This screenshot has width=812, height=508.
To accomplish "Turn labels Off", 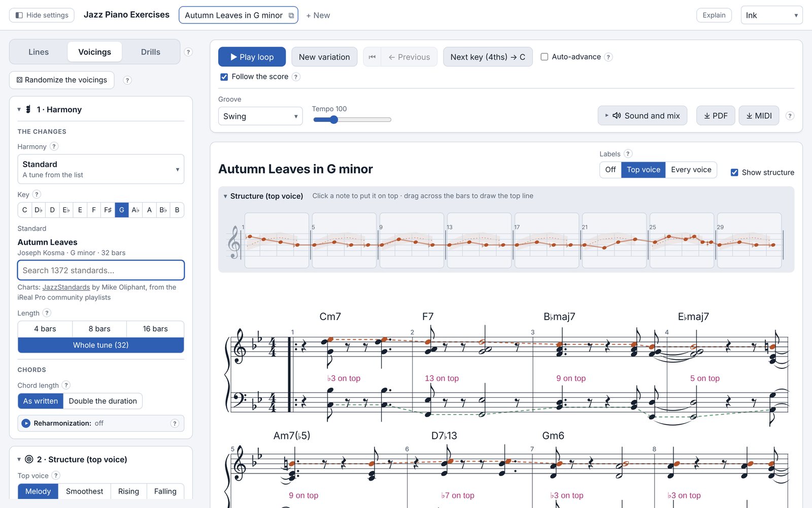I will tap(611, 170).
